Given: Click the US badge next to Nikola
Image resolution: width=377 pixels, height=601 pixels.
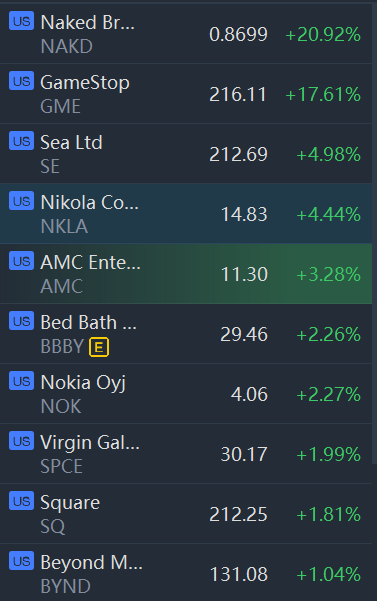Looking at the screenshot, I should (x=21, y=201).
